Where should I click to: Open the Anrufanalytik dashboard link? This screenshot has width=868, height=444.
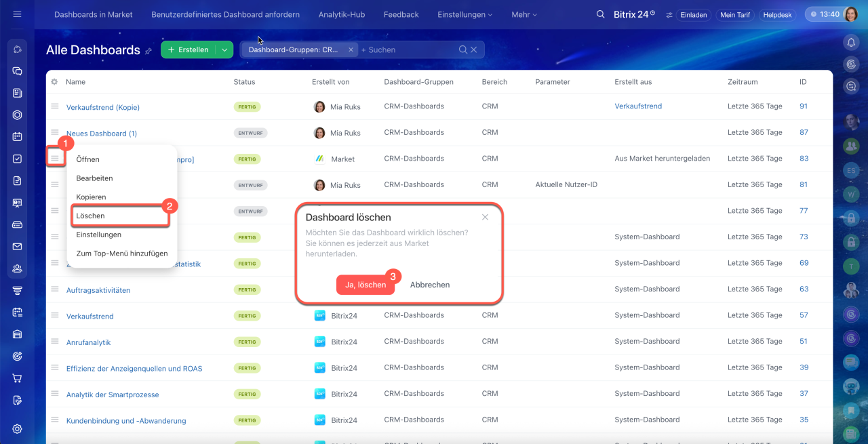(88, 342)
